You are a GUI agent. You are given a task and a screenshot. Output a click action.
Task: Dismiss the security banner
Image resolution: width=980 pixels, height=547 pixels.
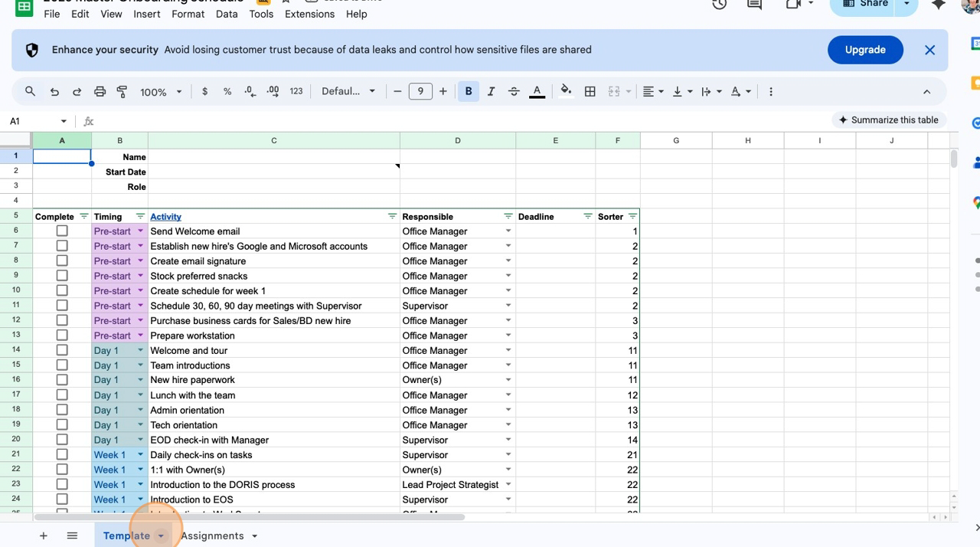[x=929, y=50]
